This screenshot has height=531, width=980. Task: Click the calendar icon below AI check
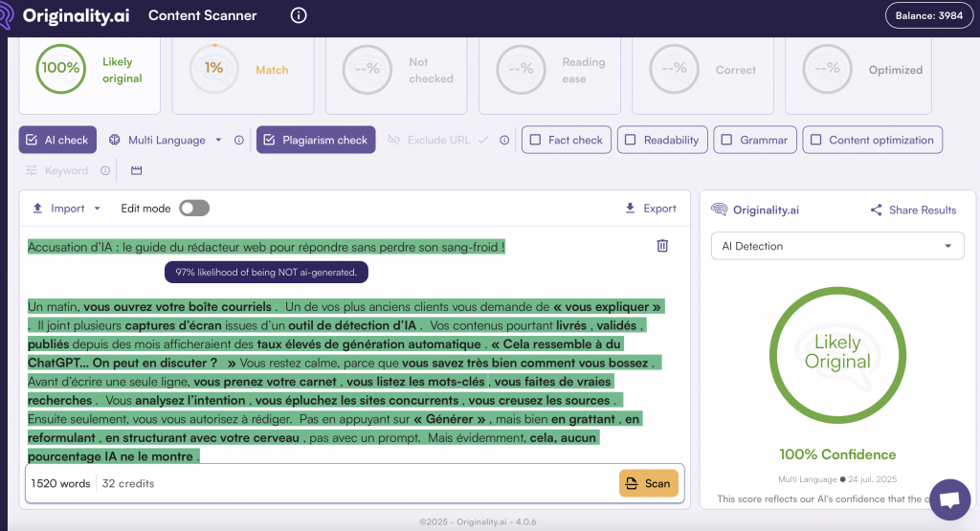[x=136, y=170]
